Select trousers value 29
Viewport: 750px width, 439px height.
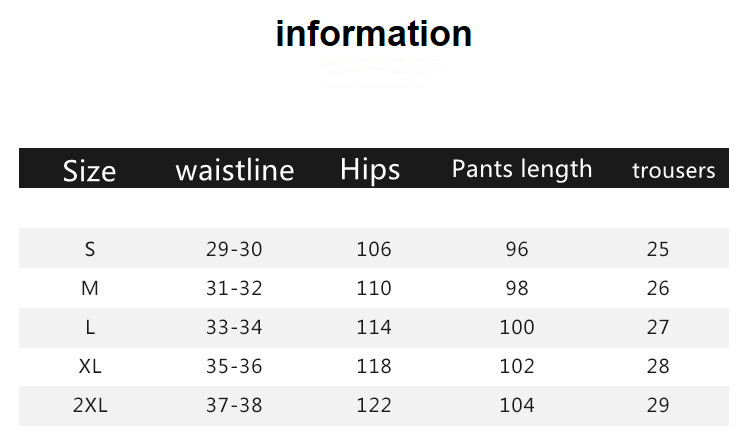coord(658,405)
